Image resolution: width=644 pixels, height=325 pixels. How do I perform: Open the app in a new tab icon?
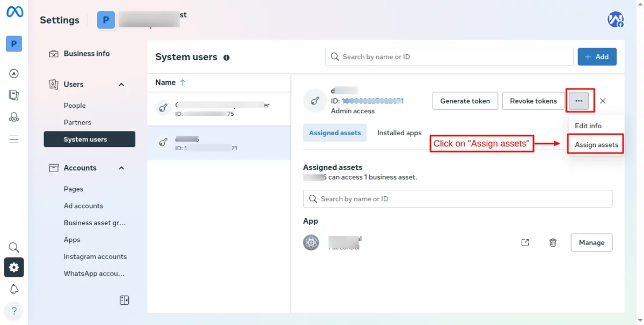tap(525, 242)
